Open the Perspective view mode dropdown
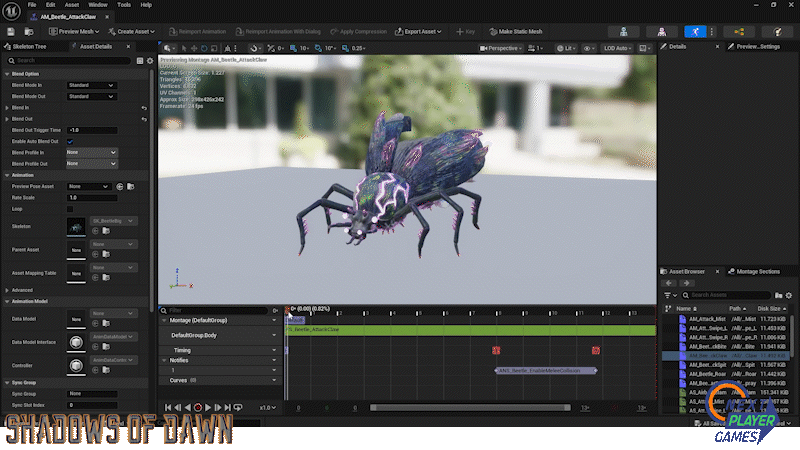The height and width of the screenshot is (450, 800). pyautogui.click(x=500, y=47)
